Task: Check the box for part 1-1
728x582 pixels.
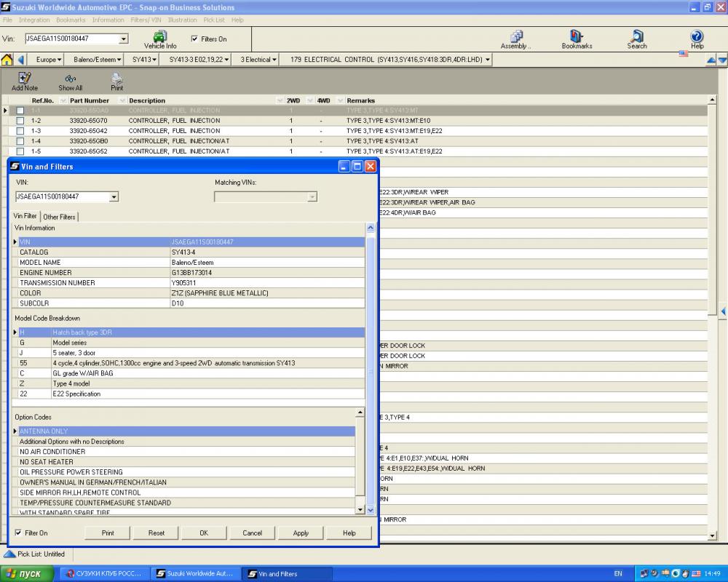Action: tap(20, 111)
